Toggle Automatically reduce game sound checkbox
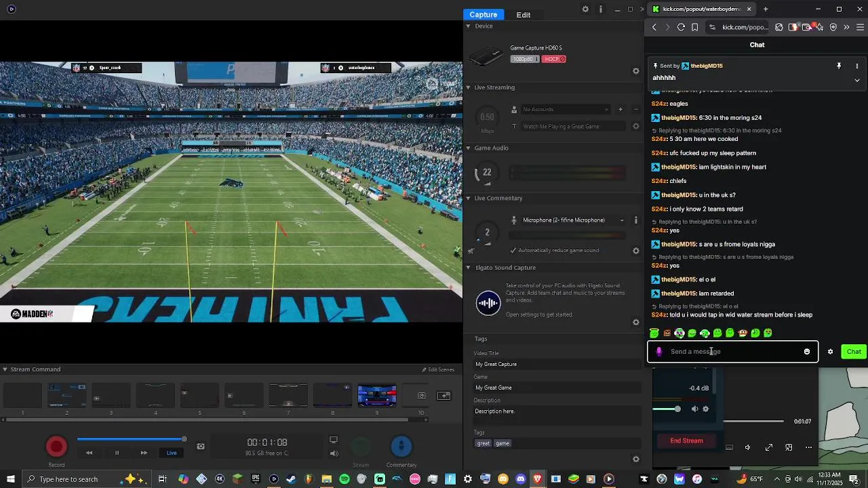868x488 pixels. pos(513,250)
